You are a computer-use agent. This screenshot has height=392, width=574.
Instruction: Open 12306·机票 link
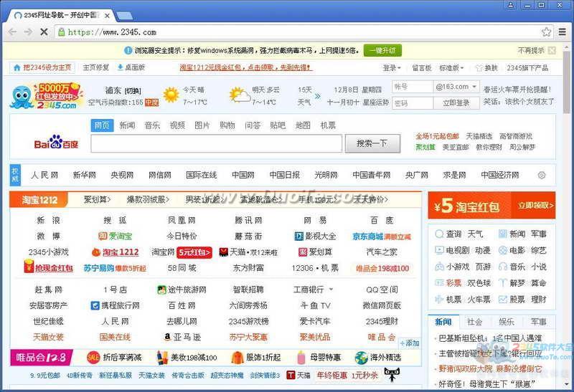(x=315, y=268)
